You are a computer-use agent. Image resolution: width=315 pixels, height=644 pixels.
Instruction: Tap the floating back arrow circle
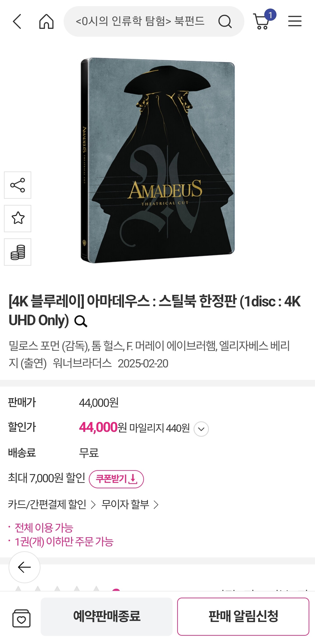pyautogui.click(x=24, y=567)
